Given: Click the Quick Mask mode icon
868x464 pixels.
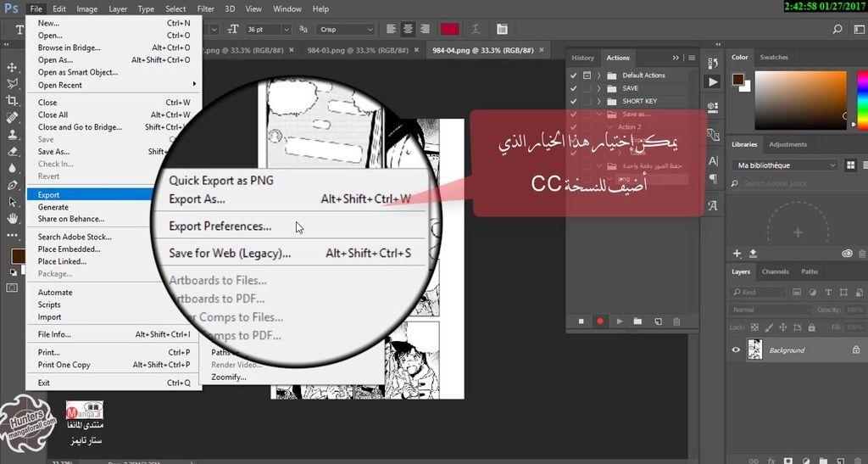Looking at the screenshot, I should pos(12,288).
